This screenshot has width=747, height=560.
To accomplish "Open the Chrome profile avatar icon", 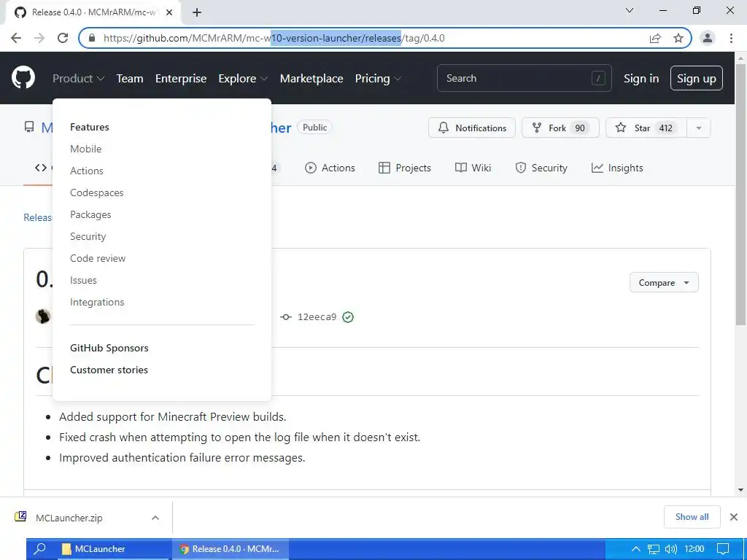I will pos(708,38).
